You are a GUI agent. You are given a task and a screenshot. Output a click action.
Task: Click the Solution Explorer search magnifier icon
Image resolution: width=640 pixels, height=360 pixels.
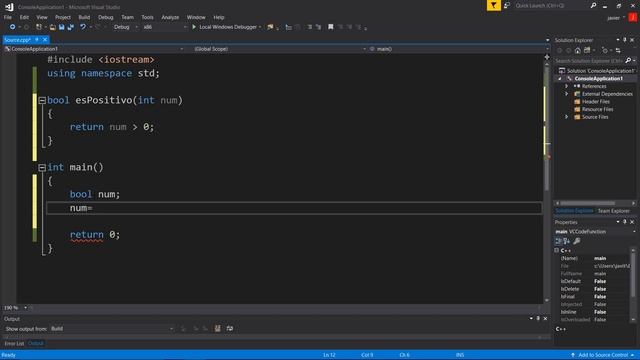tap(628, 61)
